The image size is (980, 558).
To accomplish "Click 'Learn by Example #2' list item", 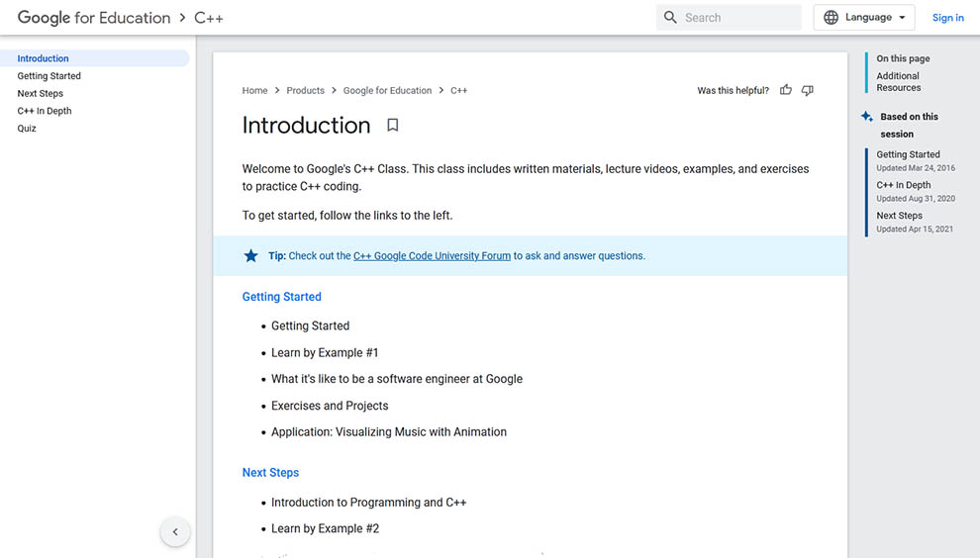I will [325, 528].
